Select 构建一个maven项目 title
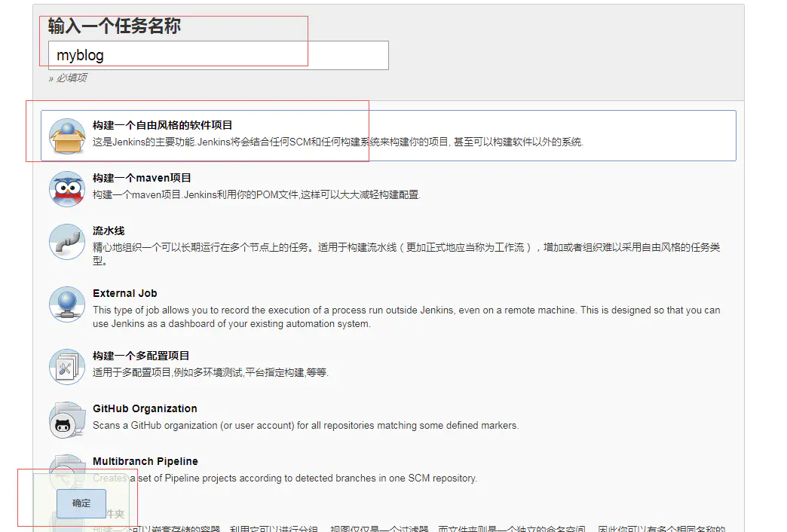787x532 pixels. (142, 178)
